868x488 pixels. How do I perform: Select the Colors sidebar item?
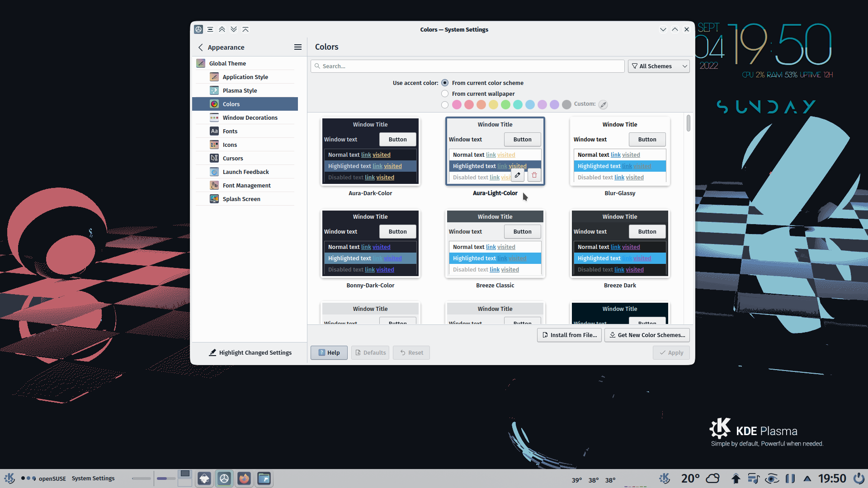[x=245, y=104]
